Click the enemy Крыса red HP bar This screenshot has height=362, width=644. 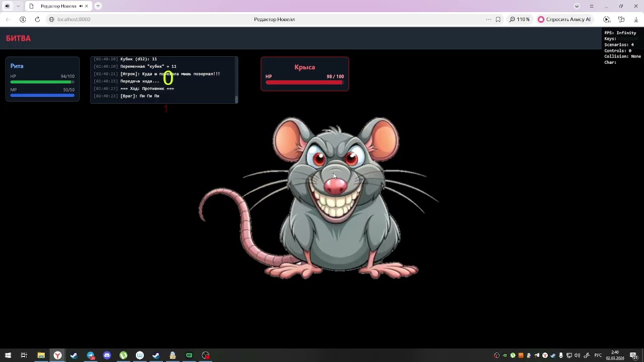[305, 82]
